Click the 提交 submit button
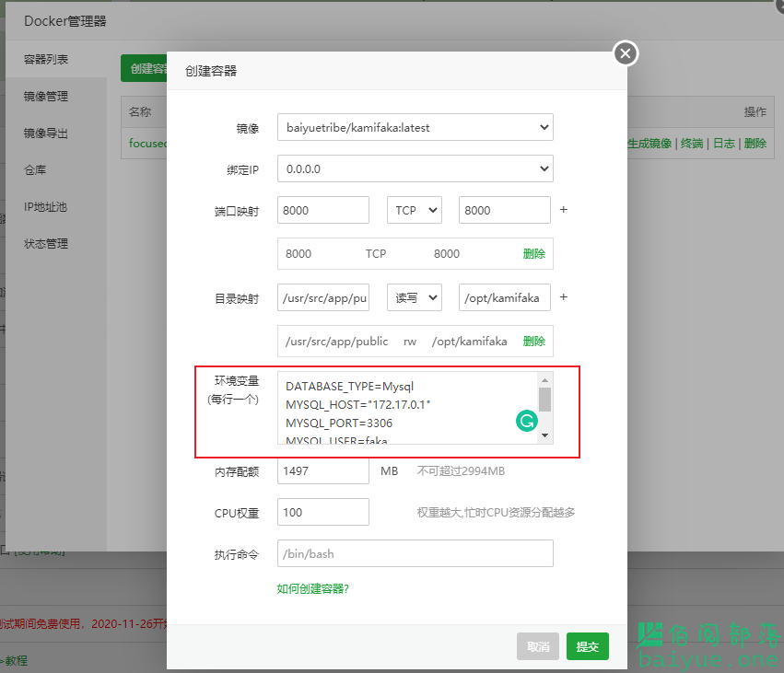Image resolution: width=784 pixels, height=673 pixels. coord(588,646)
